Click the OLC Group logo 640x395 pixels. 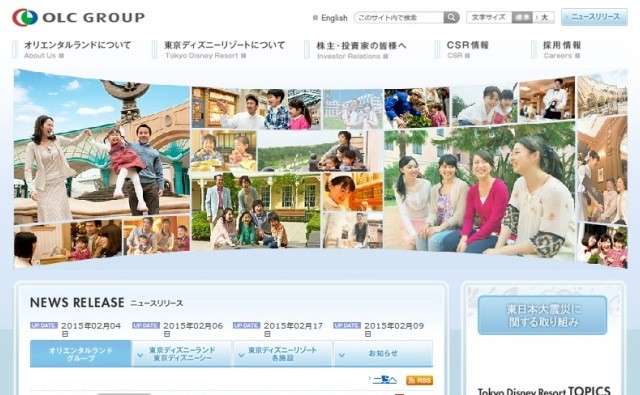click(x=78, y=18)
